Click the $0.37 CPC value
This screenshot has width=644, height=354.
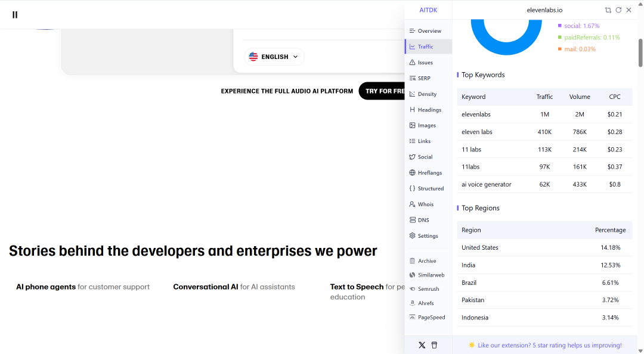pos(614,167)
